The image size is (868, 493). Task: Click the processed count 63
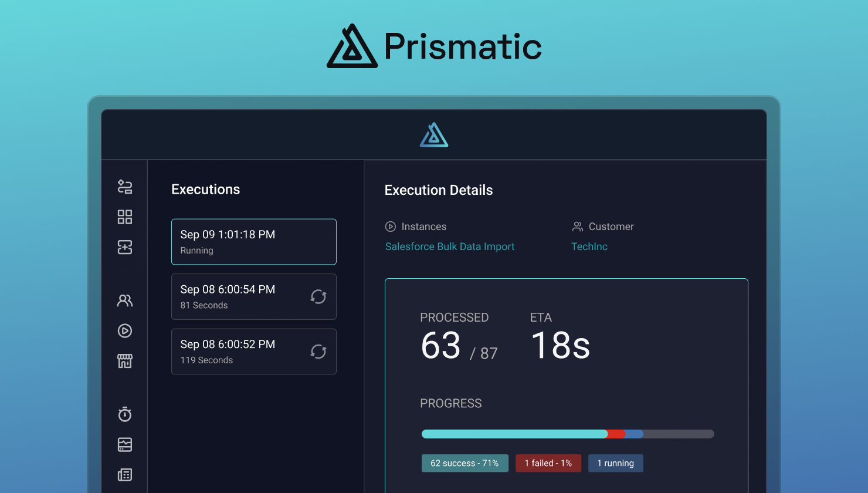coord(441,345)
